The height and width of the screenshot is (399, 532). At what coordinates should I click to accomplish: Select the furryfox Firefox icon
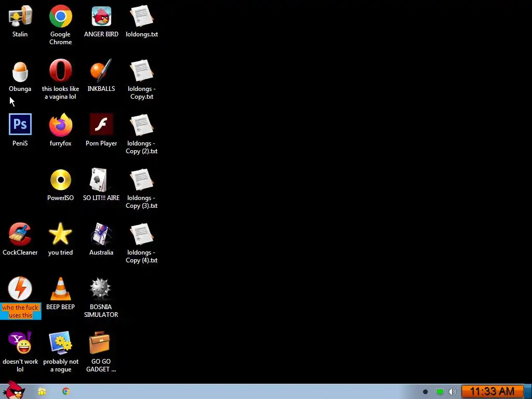coord(60,125)
